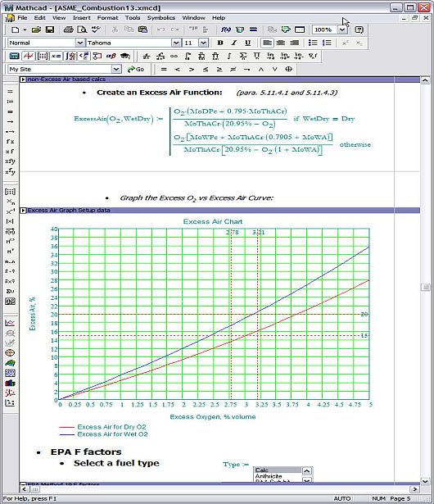The image size is (434, 504).
Task: Open the Evaluation palette x= icon
Action: (56, 57)
